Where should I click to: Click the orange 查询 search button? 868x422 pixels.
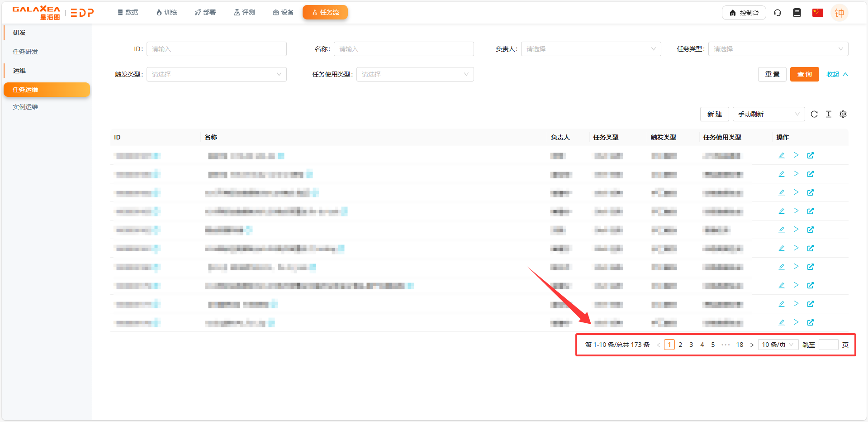[804, 74]
